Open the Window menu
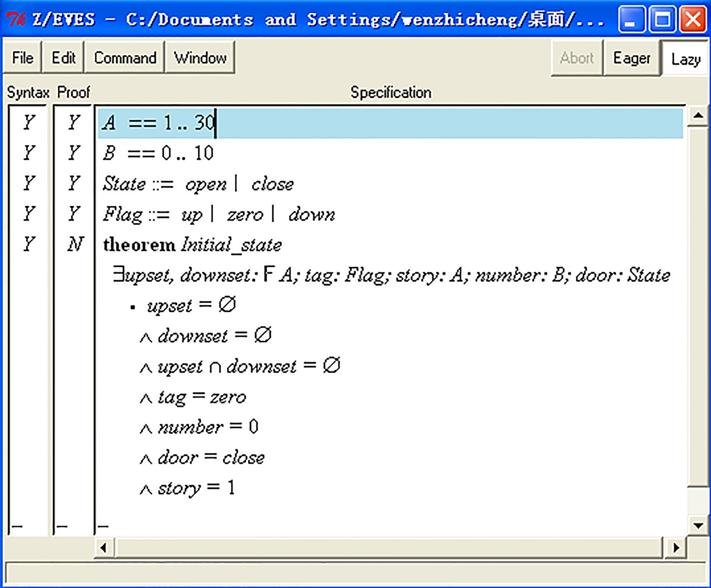 (200, 58)
